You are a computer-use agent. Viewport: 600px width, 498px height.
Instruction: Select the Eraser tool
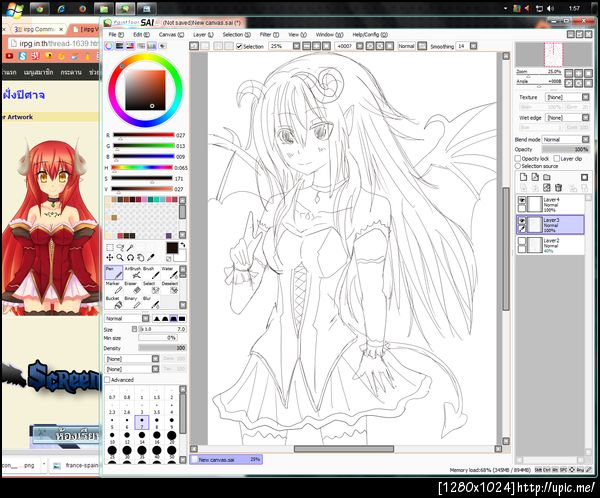tap(133, 287)
